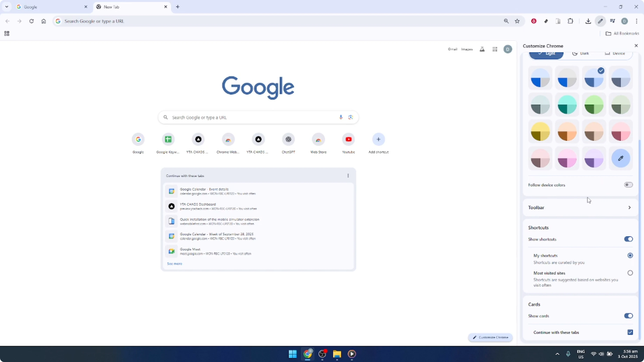Open the Extensions puzzle-piece icon
This screenshot has height=362, width=644.
570,21
